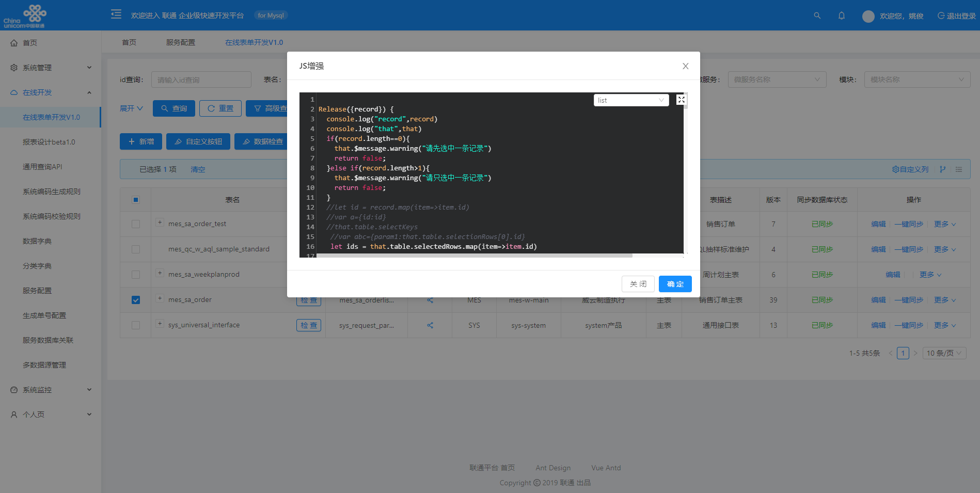Screen dimensions: 980x493
Task: Click the 首页 home icon in the sidebar
Action: tap(14, 43)
